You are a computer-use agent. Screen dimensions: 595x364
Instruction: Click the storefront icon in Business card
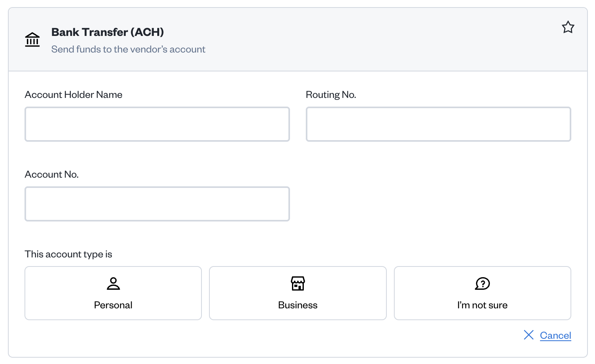[x=298, y=283]
